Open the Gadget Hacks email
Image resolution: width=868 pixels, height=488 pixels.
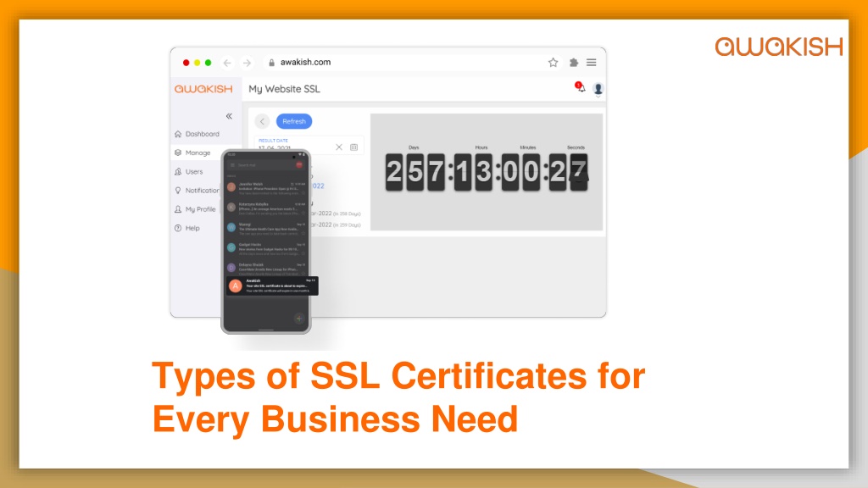click(x=266, y=248)
